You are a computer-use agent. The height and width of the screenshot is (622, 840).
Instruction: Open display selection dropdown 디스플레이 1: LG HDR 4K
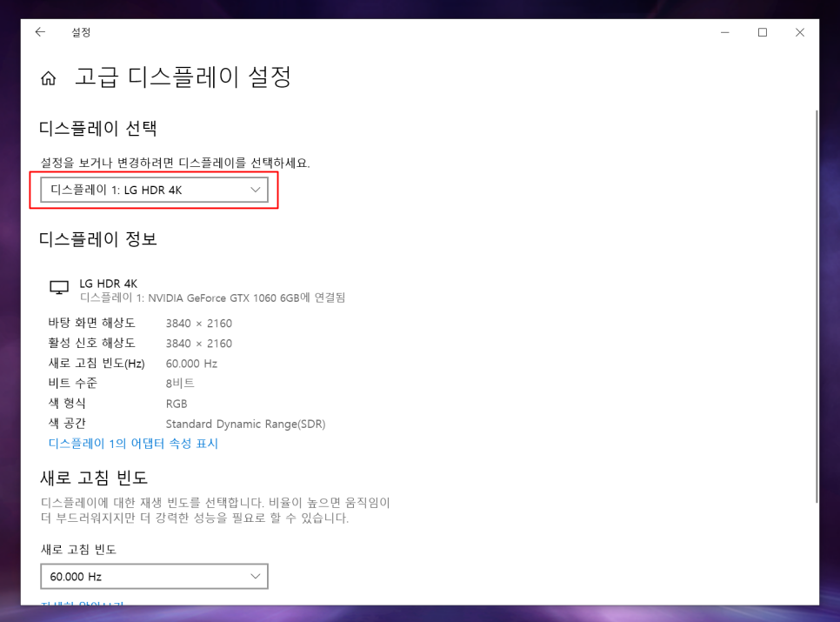tap(154, 191)
